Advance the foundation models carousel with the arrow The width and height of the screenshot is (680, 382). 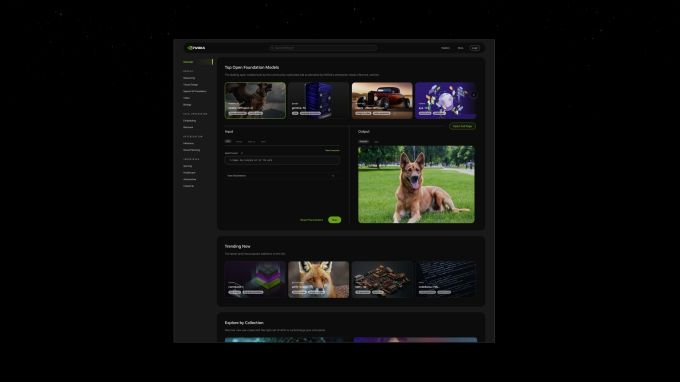pos(474,95)
